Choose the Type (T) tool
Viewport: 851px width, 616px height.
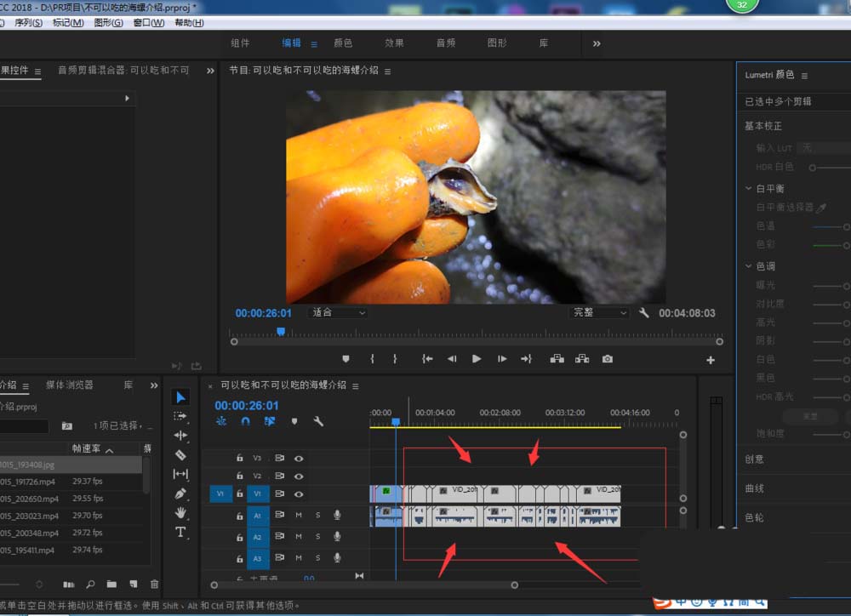coord(180,532)
